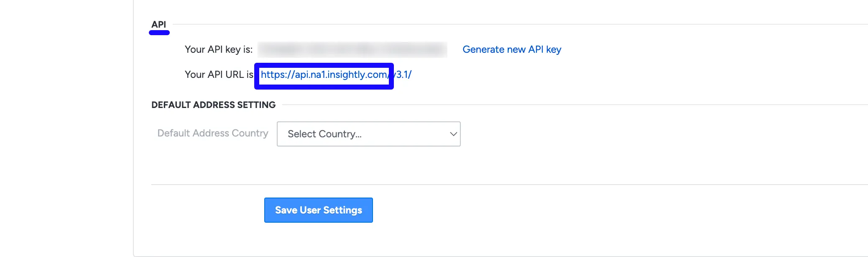Click the API section heading
868x257 pixels.
pos(159,24)
